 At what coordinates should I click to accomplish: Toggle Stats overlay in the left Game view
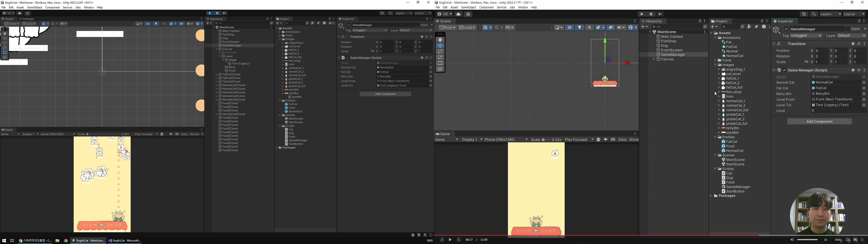[x=184, y=134]
